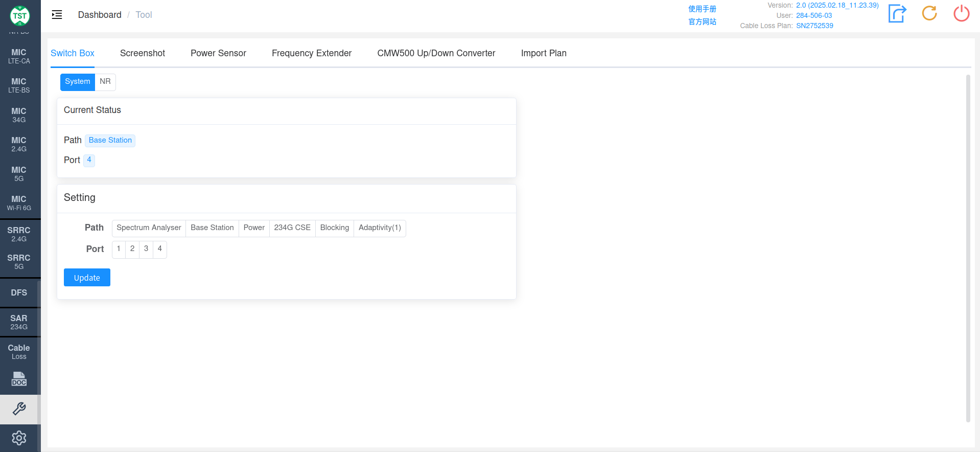Viewport: 980px width, 452px height.
Task: Switch to the Screenshot tab
Action: tap(143, 53)
